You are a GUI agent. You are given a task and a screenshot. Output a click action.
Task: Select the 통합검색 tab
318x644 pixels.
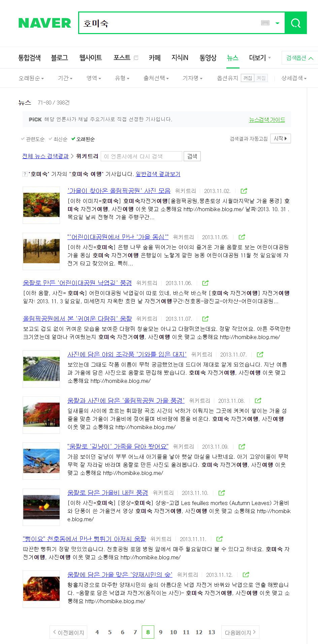(29, 58)
